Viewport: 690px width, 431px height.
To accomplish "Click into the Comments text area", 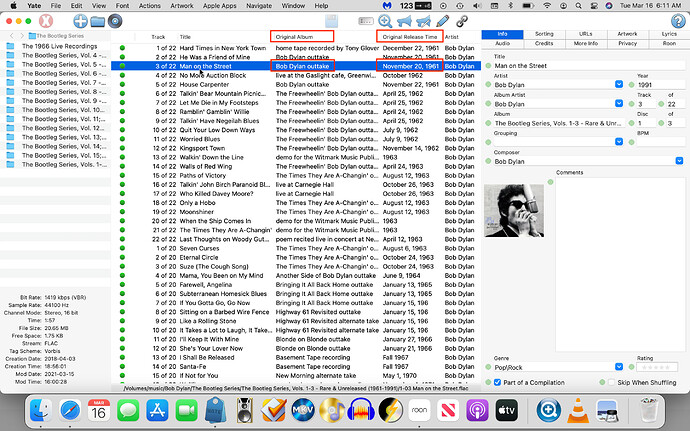I will point(620,264).
